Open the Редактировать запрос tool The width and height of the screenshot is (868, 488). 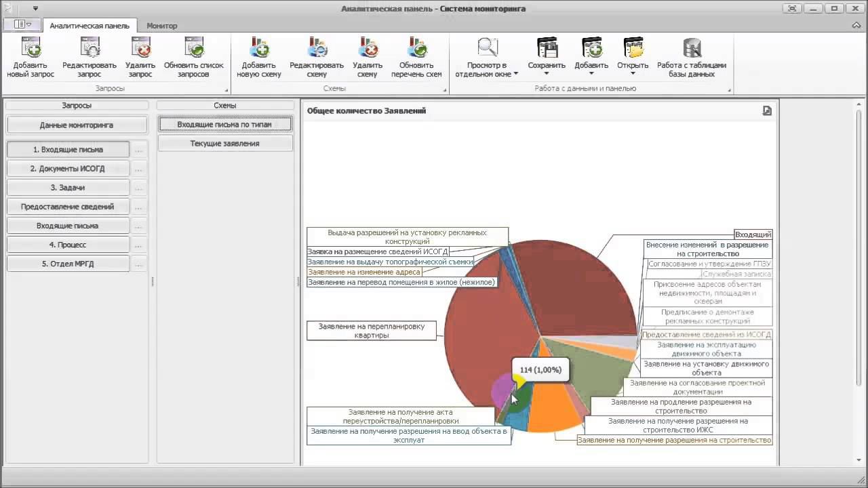pos(90,47)
